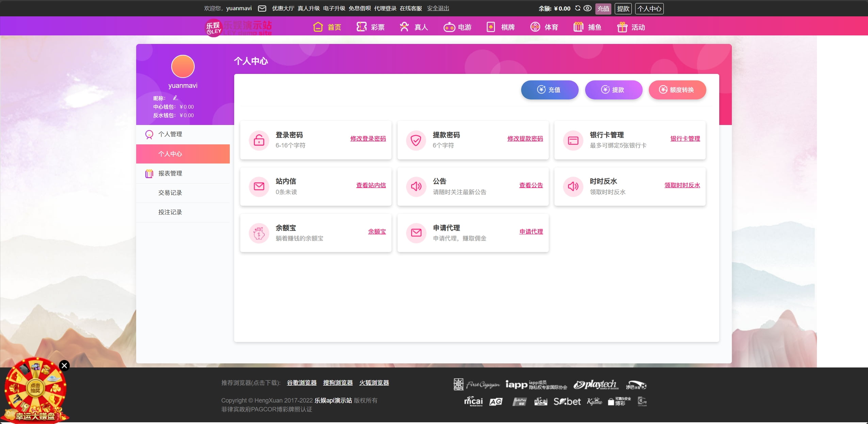This screenshot has width=868, height=424.
Task: Click the 余额宝 piggy bank icon
Action: click(x=259, y=233)
